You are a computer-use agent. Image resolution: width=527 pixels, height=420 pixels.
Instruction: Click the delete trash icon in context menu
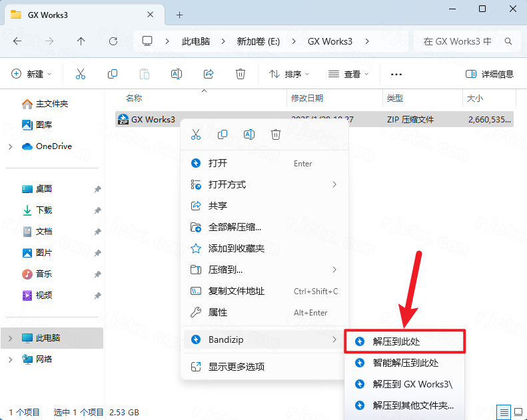click(276, 134)
